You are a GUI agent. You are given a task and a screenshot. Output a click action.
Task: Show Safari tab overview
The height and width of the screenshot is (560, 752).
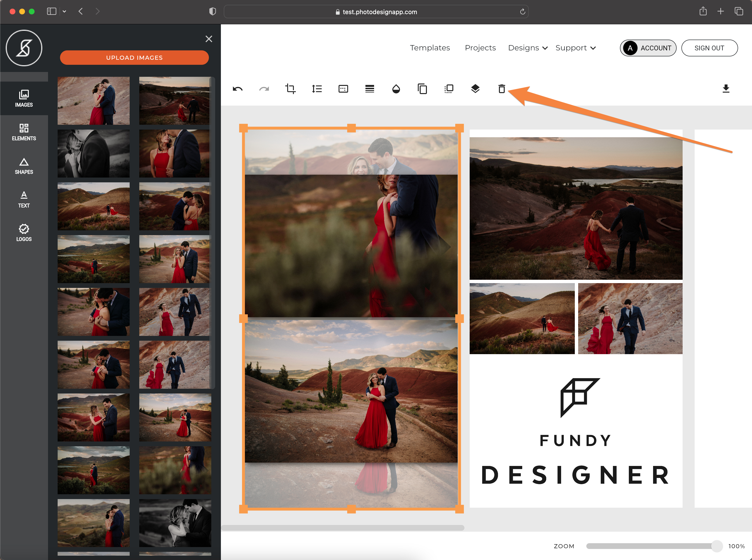pos(738,12)
